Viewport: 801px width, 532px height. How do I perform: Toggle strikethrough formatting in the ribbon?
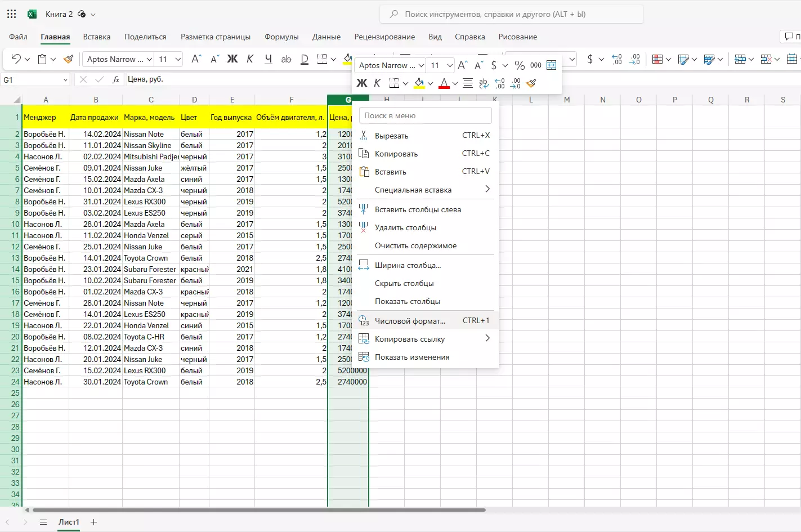click(287, 59)
